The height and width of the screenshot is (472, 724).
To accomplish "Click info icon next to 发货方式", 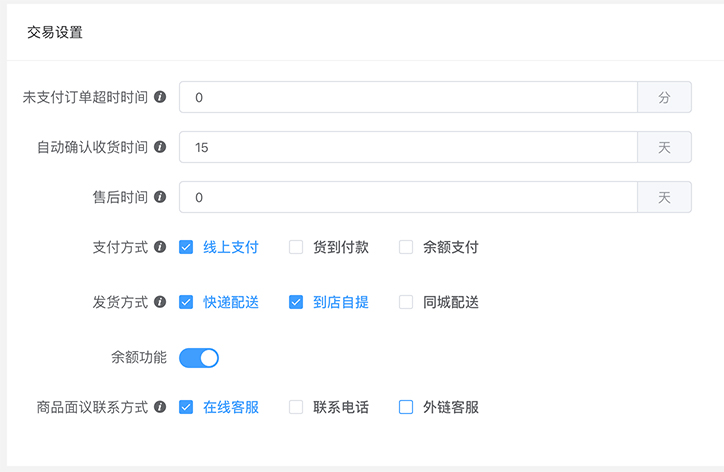I will coord(160,302).
